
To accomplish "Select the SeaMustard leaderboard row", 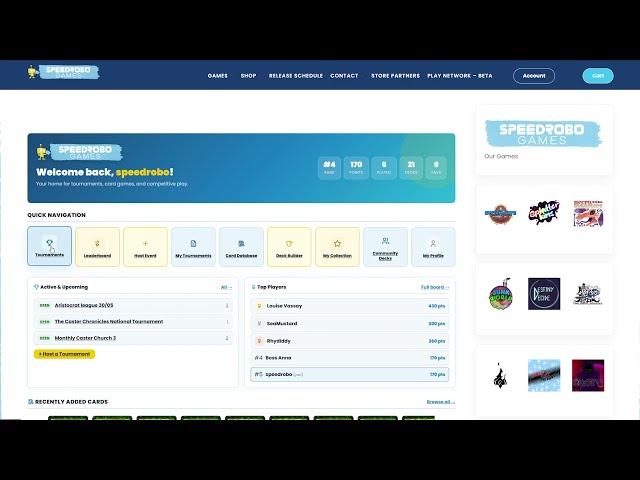I will [x=350, y=323].
